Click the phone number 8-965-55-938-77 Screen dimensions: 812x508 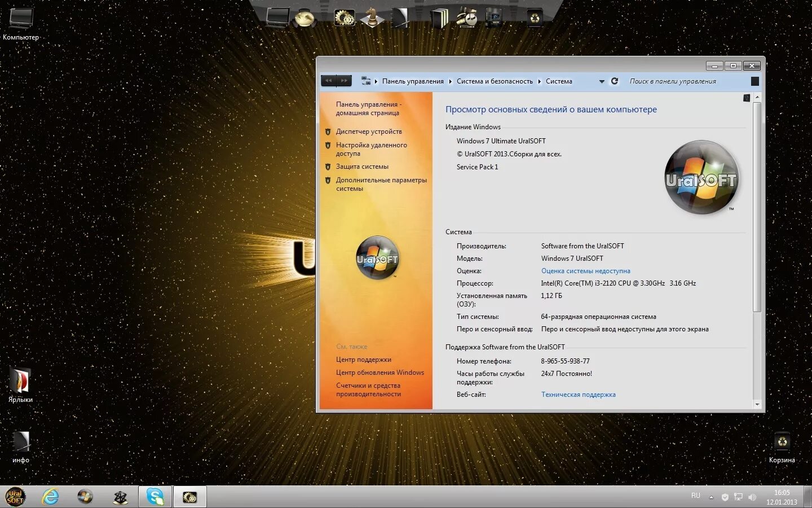tap(565, 361)
